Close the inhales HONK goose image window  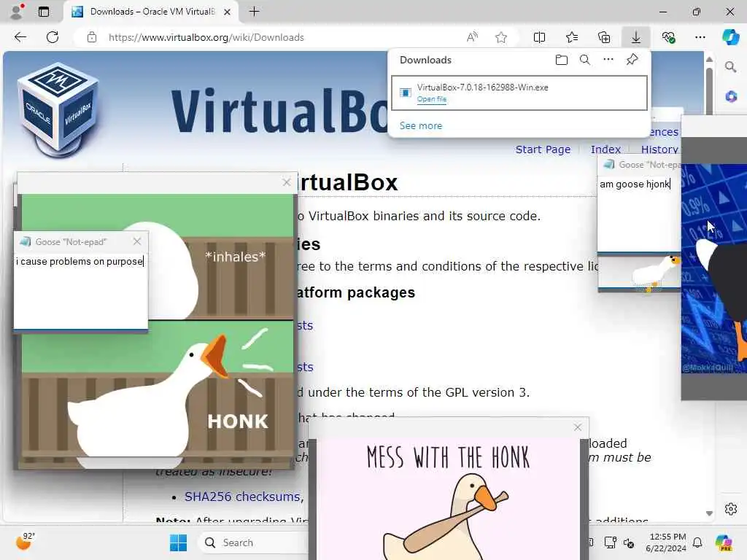pyautogui.click(x=286, y=182)
